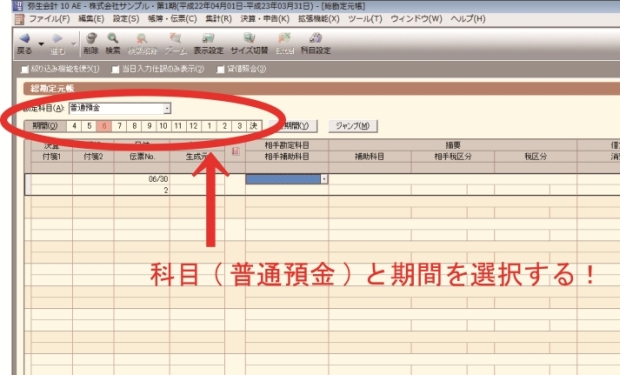The height and width of the screenshot is (375, 620).
Task: Open the 戻る history dropdown arrow
Action: 41,44
